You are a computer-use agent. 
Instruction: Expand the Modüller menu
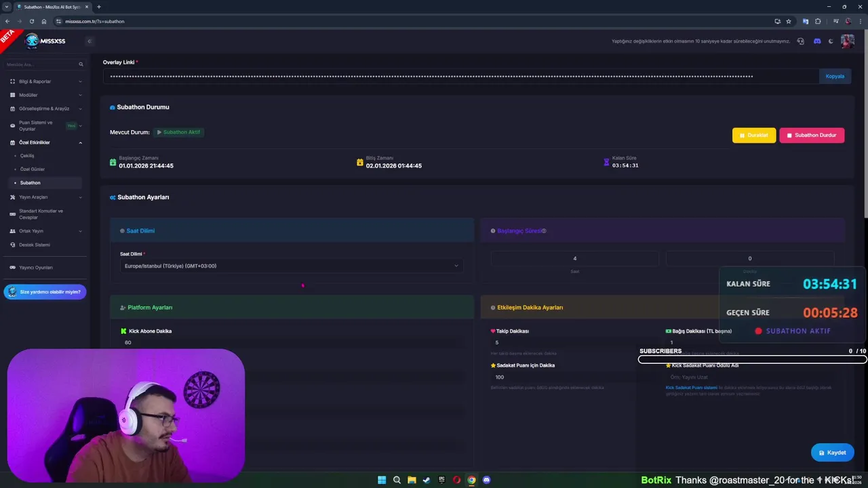pos(45,95)
